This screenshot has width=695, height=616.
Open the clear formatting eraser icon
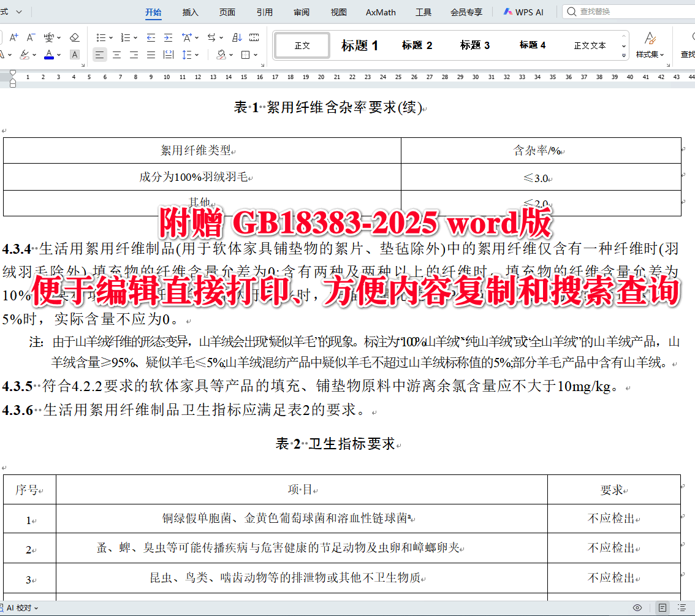tap(74, 37)
